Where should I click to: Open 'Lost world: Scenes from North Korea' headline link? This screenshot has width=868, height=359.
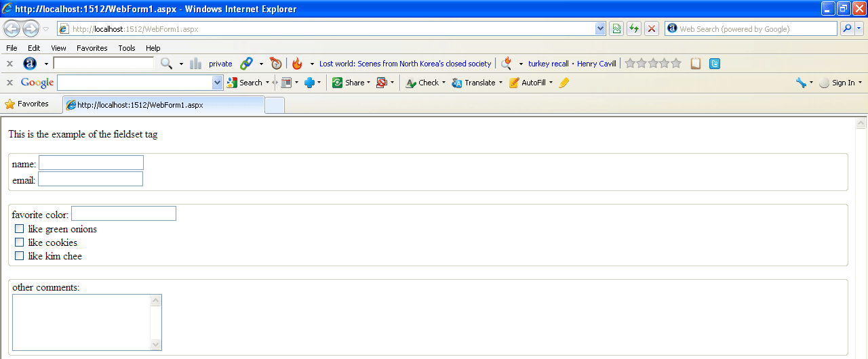(x=405, y=64)
